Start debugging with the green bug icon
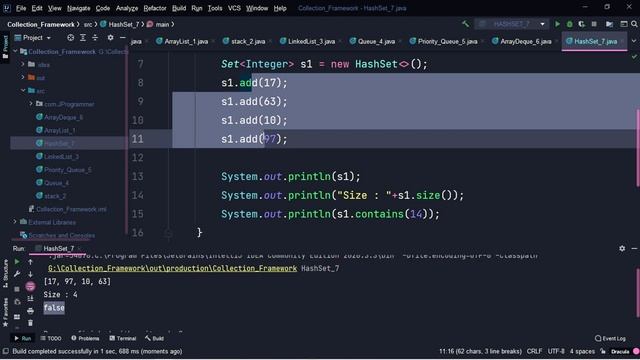640x360 pixels. click(569, 24)
